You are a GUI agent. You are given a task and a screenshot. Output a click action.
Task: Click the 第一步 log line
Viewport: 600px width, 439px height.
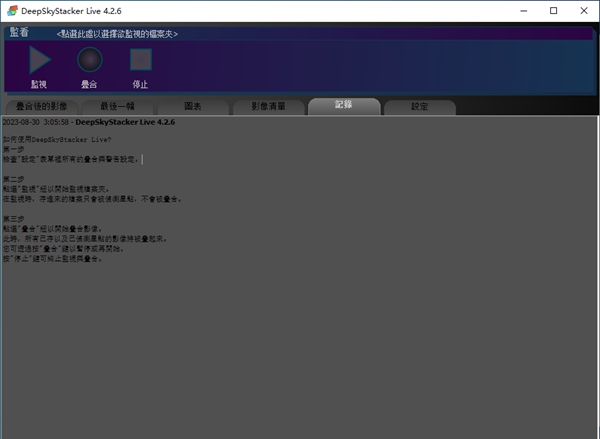(13, 149)
